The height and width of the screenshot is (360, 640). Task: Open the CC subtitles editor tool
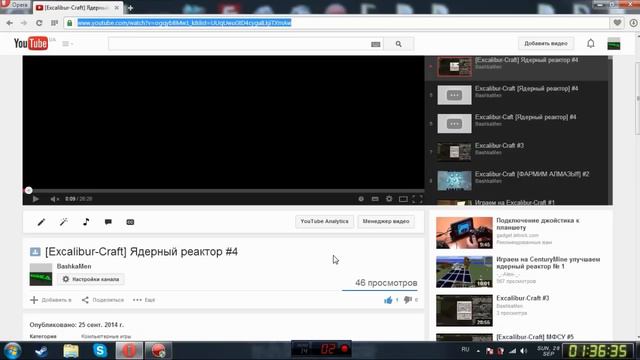130,222
